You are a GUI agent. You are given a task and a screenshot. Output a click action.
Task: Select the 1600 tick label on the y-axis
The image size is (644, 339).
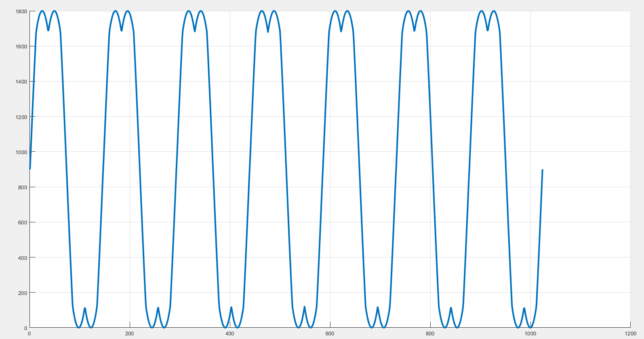[21, 46]
